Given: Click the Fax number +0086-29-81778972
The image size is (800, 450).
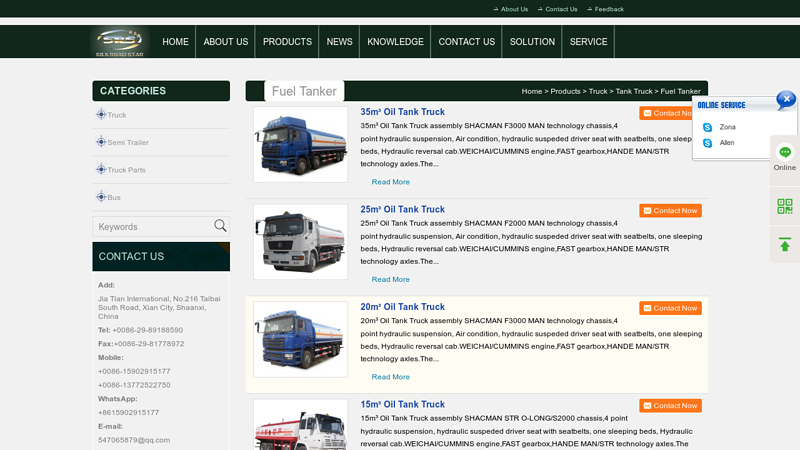Looking at the screenshot, I should click(149, 344).
